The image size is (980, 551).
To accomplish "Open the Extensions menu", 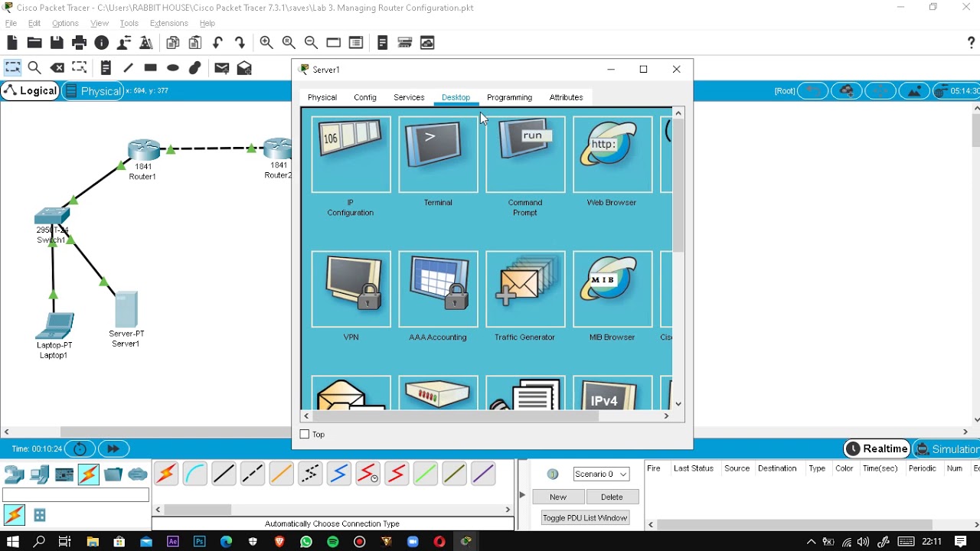I will 168,24.
